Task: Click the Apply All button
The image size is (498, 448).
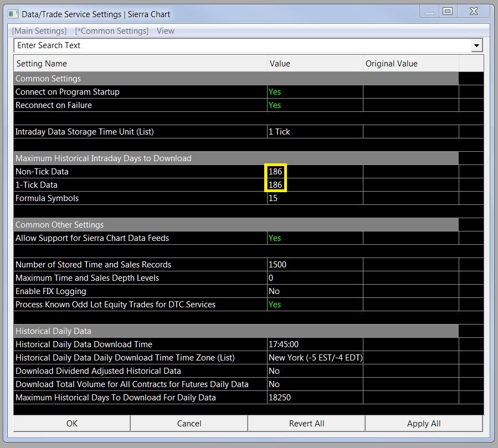Action: (x=424, y=423)
